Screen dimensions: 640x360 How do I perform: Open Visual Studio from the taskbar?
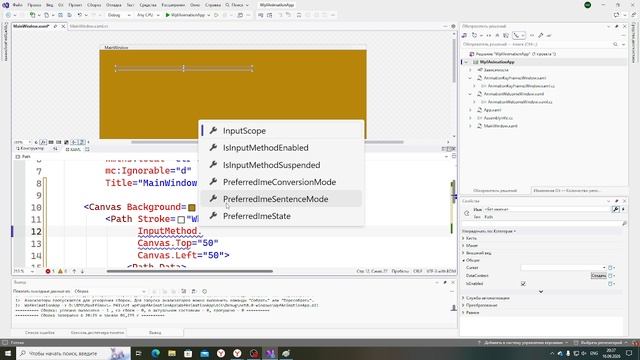pyautogui.click(x=270, y=353)
